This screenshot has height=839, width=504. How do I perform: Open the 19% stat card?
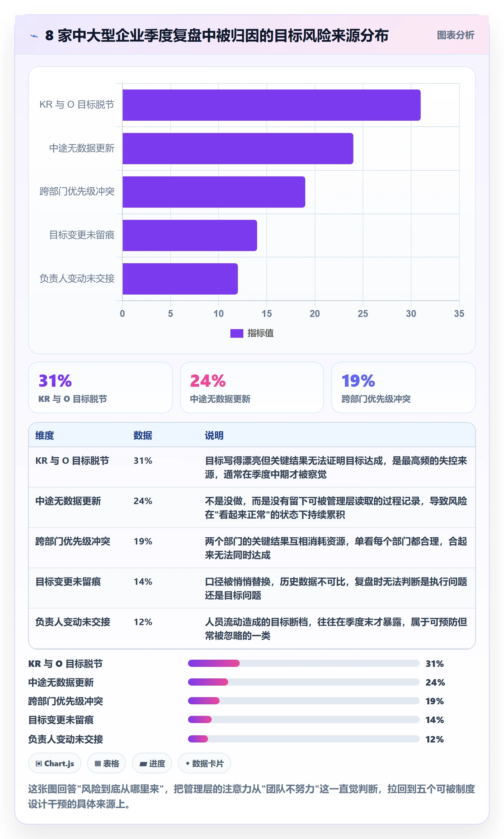(404, 387)
